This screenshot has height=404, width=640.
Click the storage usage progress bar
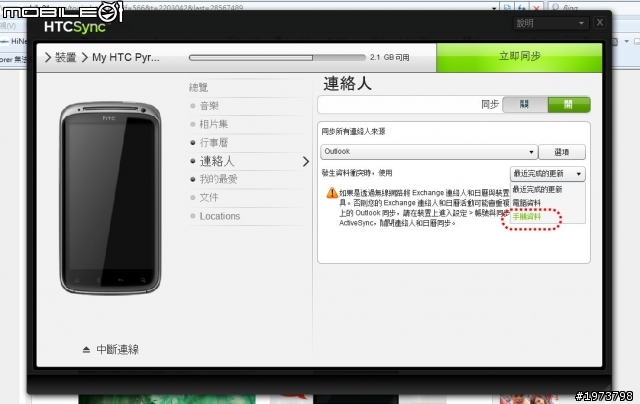277,58
